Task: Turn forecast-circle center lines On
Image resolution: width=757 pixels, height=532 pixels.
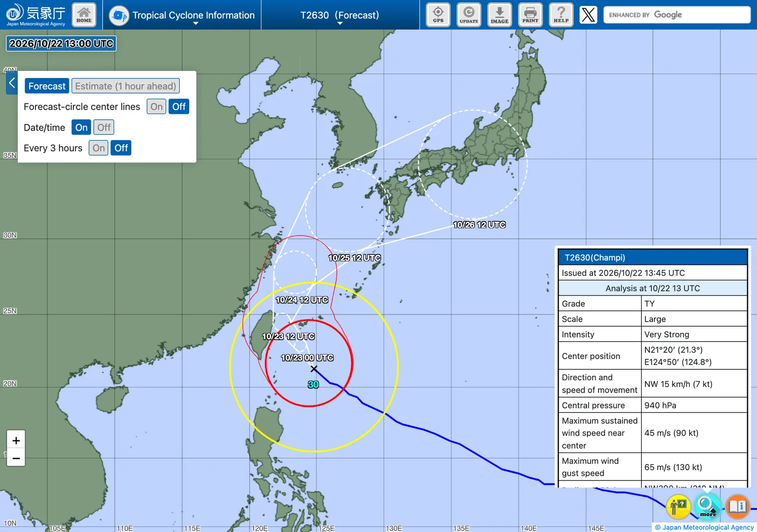Action: point(157,106)
